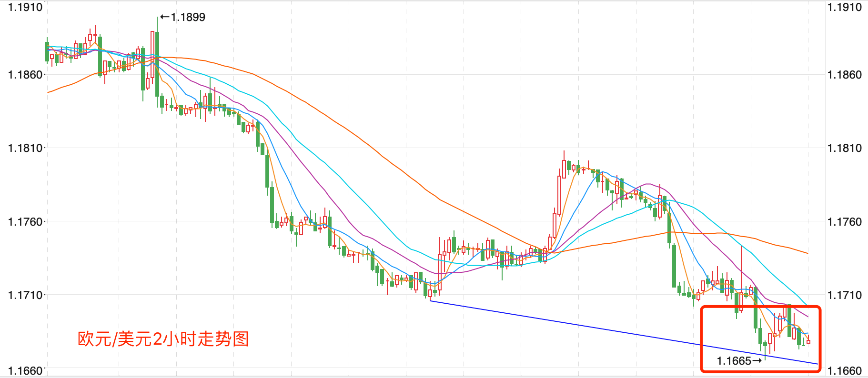
Task: Click the 1.1760 label on right axis
Action: 844,222
